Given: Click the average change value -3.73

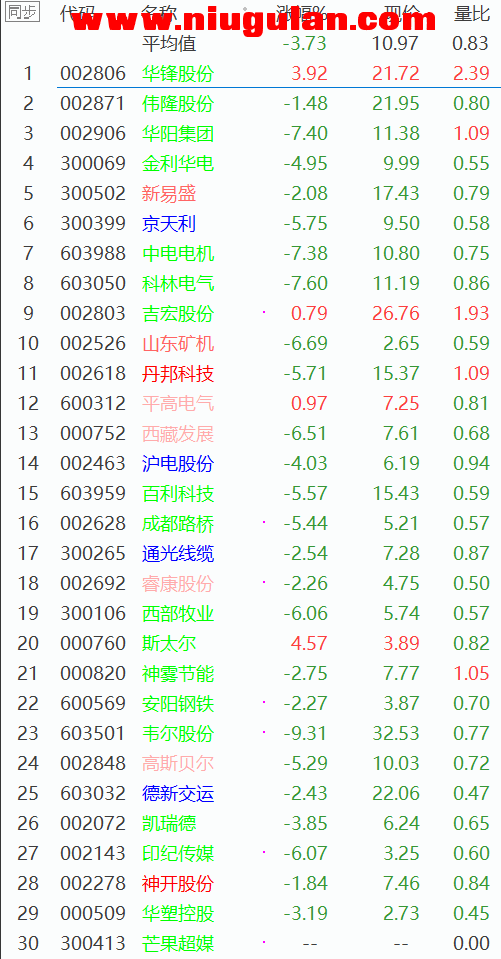Looking at the screenshot, I should pyautogui.click(x=305, y=43).
